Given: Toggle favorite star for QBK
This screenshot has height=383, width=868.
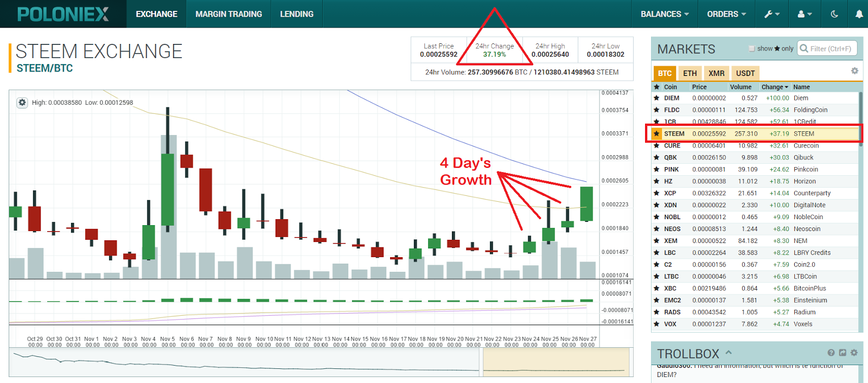Looking at the screenshot, I should (656, 158).
